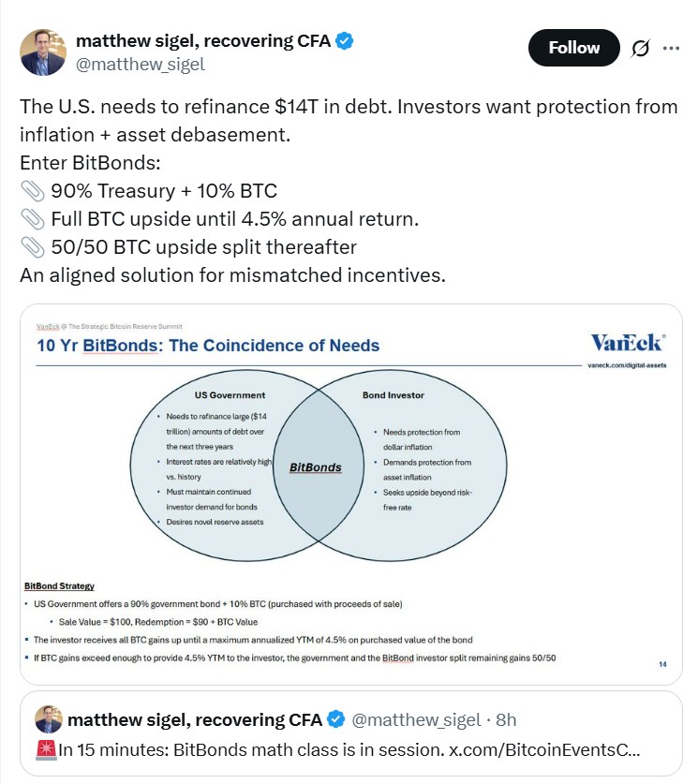
Task: Click the "BitBonds" label in Venn diagram center
Action: click(315, 467)
